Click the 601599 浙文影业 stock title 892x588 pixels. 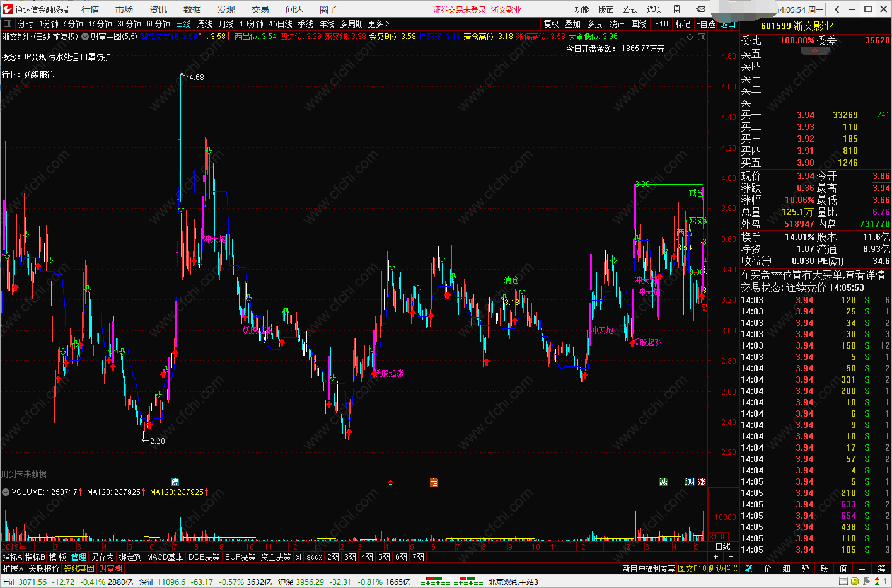point(797,26)
